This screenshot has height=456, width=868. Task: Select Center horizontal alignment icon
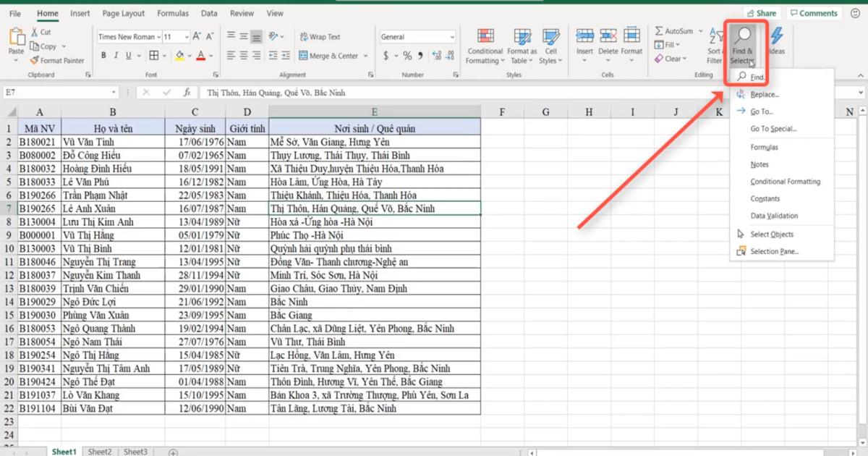[x=244, y=56]
